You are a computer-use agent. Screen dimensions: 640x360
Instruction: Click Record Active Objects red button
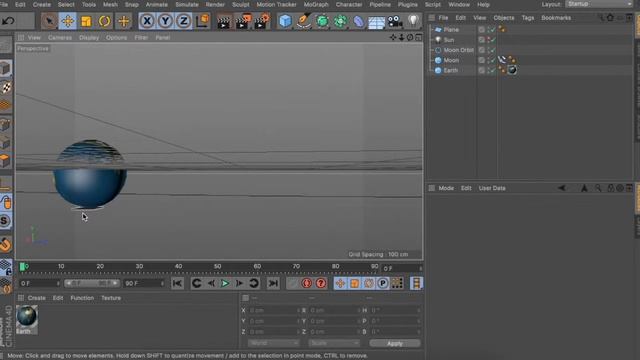(x=307, y=283)
